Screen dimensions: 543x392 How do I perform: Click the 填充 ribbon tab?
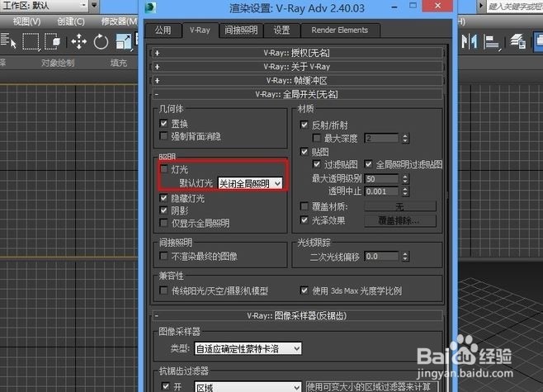tap(119, 63)
